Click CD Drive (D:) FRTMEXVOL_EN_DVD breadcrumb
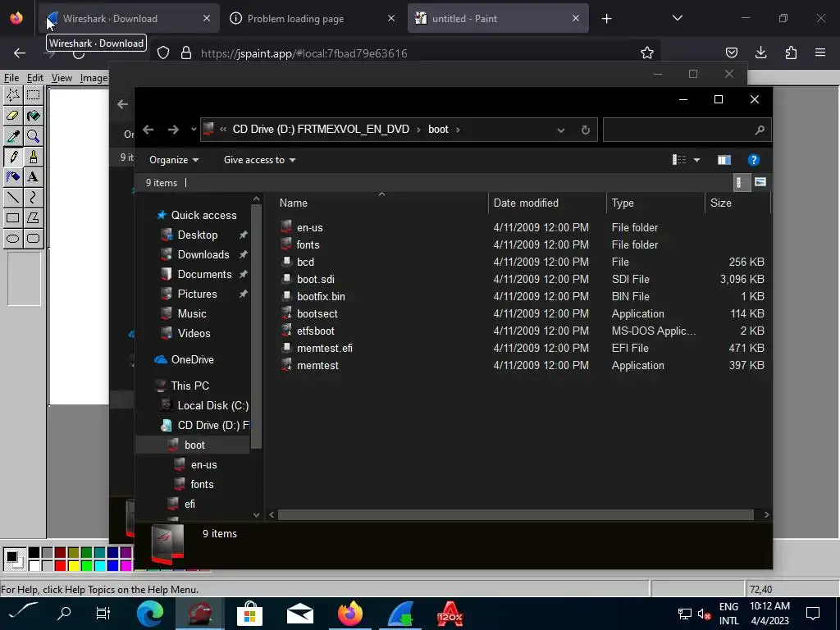 [321, 130]
